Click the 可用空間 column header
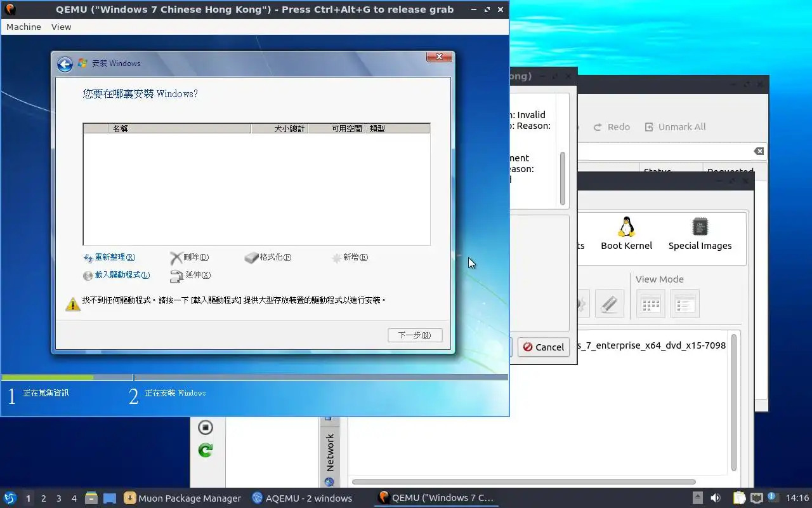This screenshot has height=508, width=812. pos(337,128)
